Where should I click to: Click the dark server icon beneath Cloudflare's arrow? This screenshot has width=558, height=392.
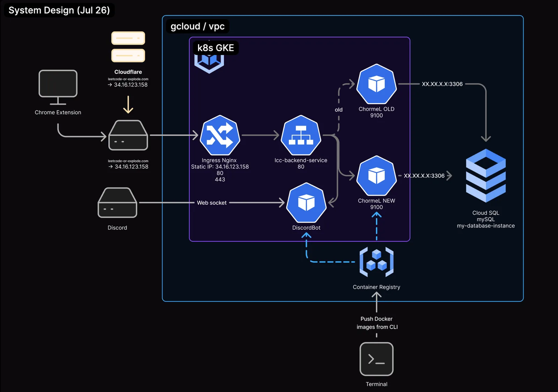[128, 135]
